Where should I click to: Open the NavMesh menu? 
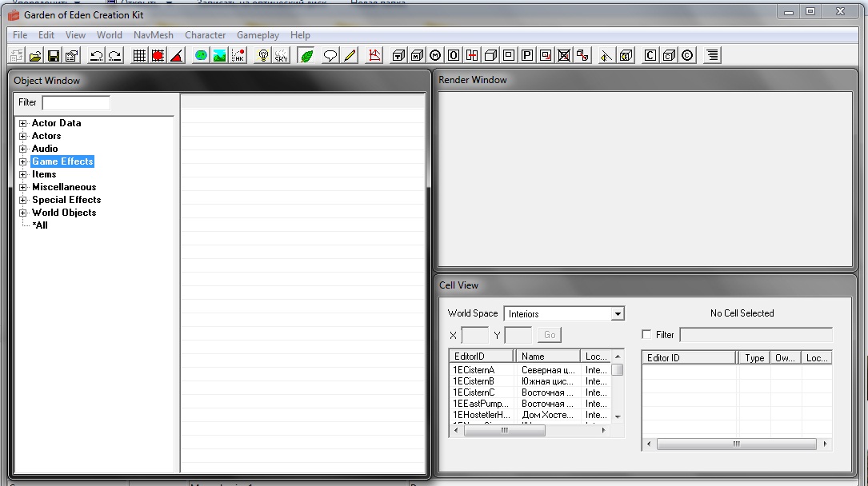(154, 35)
